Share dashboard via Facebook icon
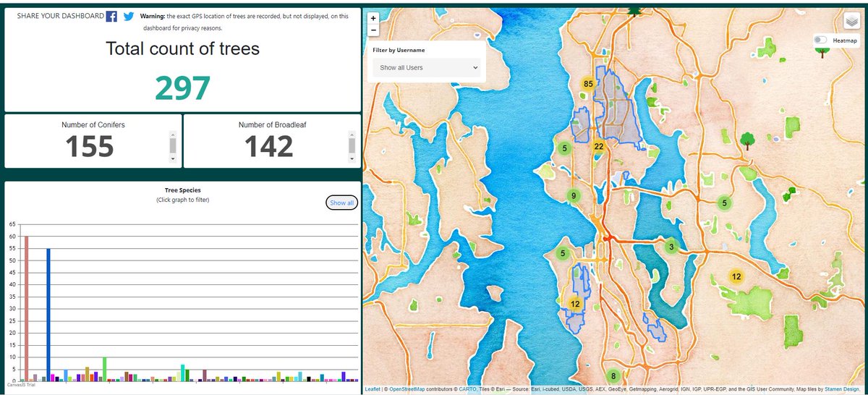 click(111, 16)
